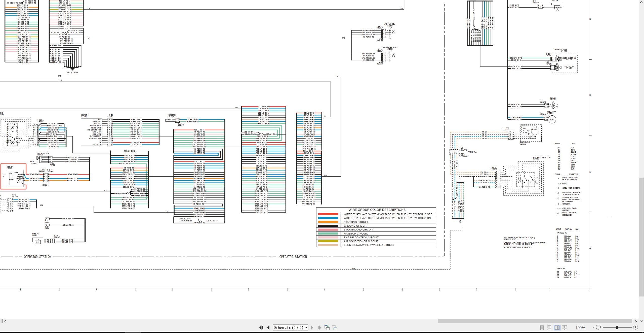This screenshot has height=333, width=644.
Task: Click the zoom slider handle
Action: 617,327
